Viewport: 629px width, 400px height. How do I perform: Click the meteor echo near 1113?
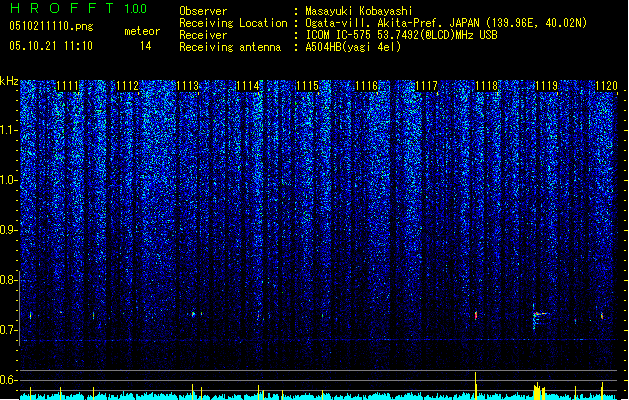[x=193, y=314]
